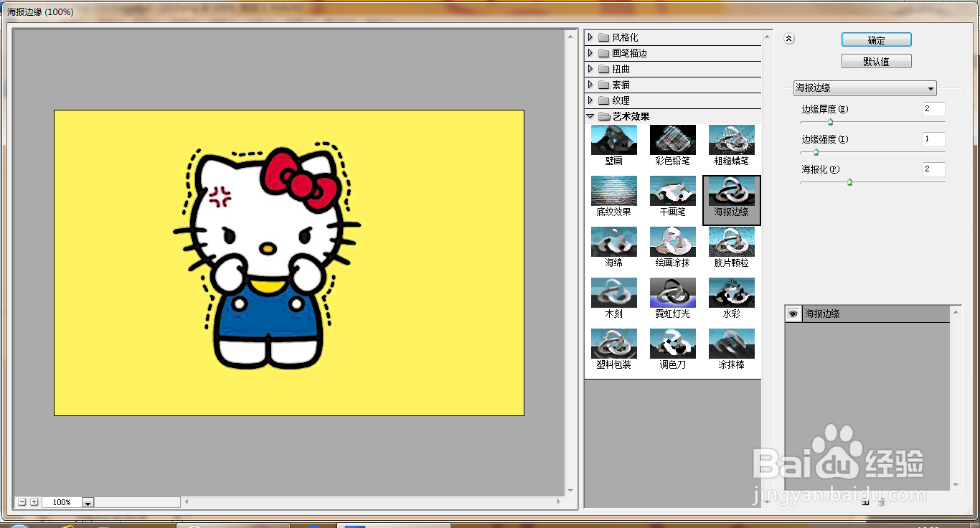Choose the 水彩 filter thumbnail

click(x=731, y=298)
